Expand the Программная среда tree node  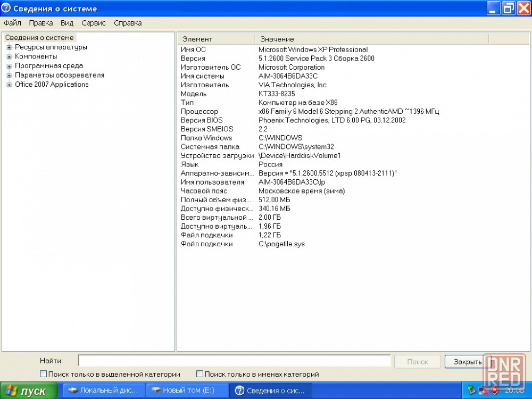pyautogui.click(x=9, y=66)
